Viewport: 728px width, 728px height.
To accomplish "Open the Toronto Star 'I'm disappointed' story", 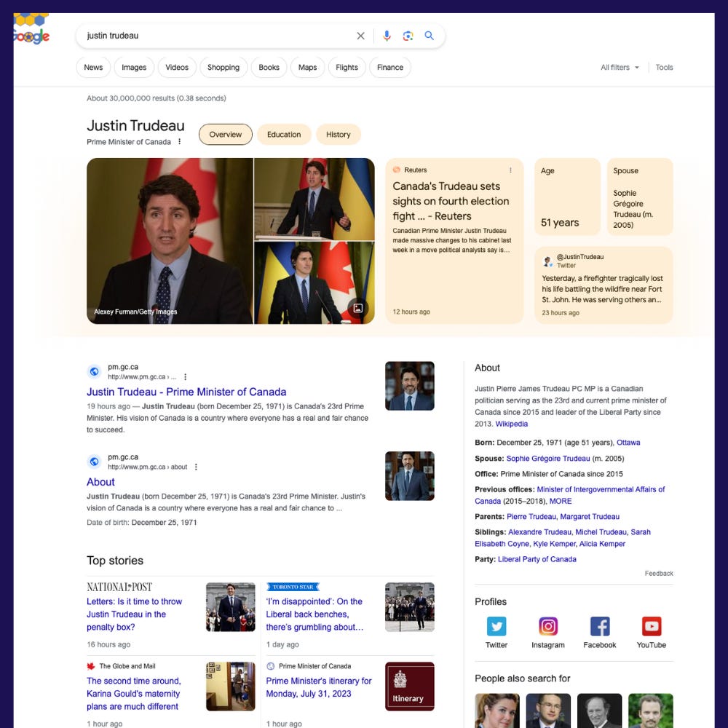I will (314, 614).
